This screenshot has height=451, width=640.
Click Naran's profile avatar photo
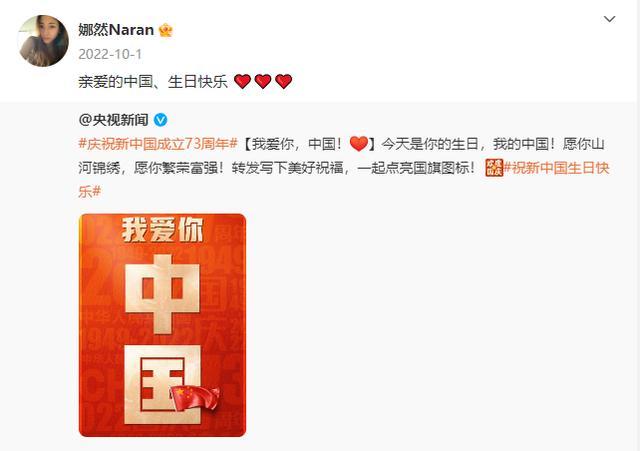point(43,41)
